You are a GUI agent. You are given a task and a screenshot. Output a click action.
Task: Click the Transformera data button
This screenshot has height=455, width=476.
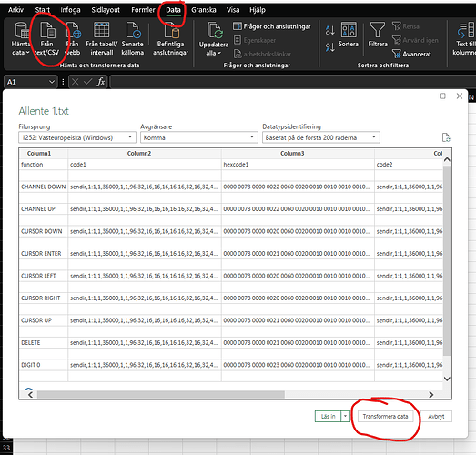pos(385,416)
